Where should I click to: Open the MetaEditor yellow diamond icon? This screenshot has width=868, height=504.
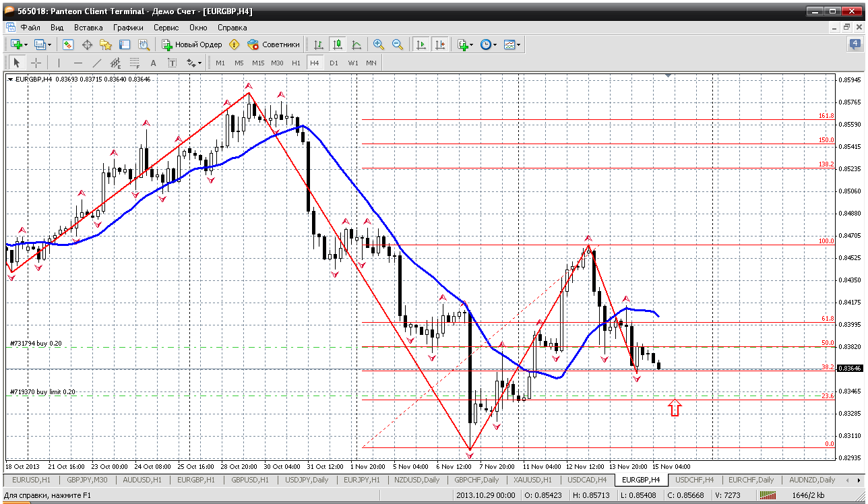[234, 44]
